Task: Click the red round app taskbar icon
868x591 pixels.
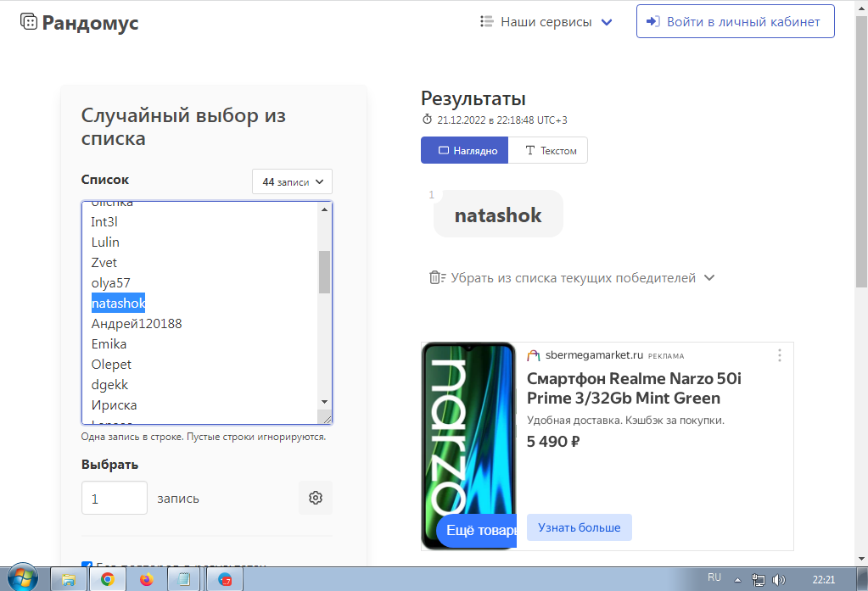Action: point(225,579)
